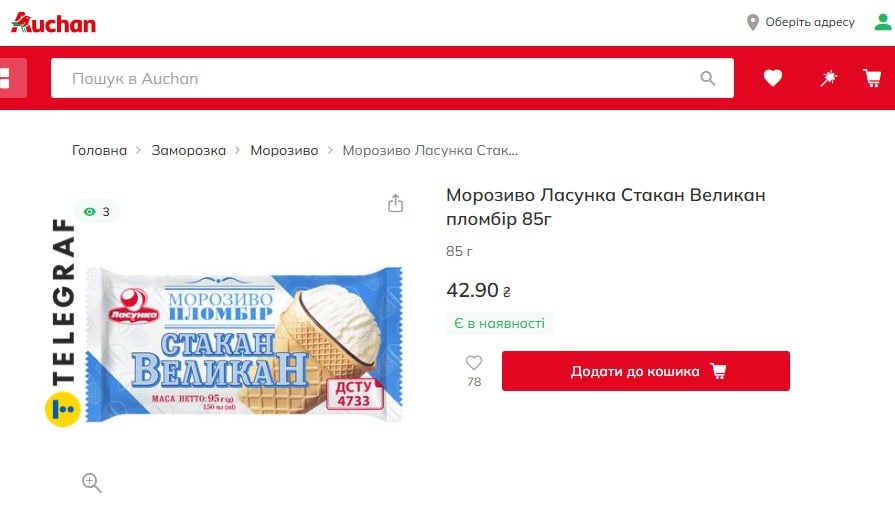
Task: Go to Головна breadcrumb
Action: [x=99, y=150]
